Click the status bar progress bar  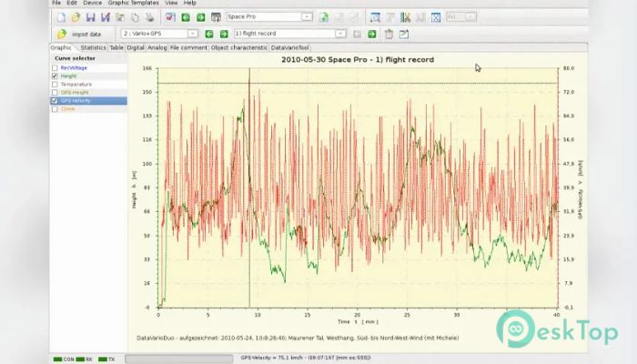pos(178,359)
